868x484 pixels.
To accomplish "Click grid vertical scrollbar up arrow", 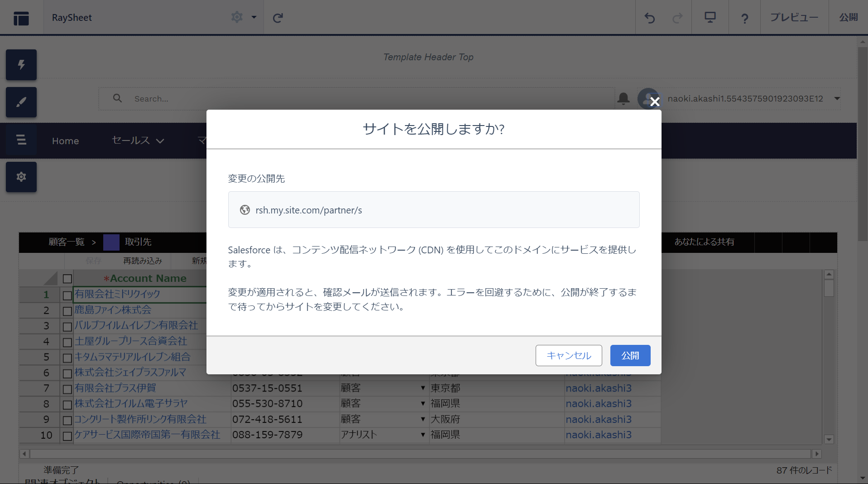I will (x=829, y=275).
